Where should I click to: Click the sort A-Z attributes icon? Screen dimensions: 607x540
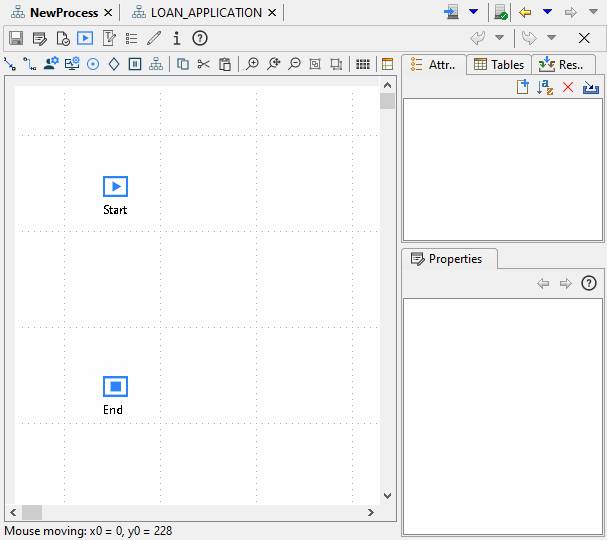[545, 88]
